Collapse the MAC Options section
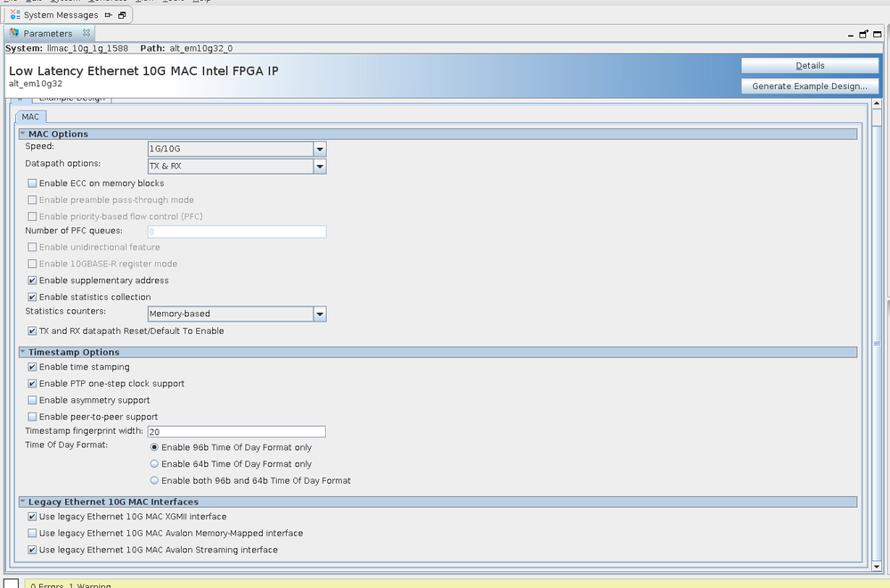The image size is (890, 588). tap(22, 134)
